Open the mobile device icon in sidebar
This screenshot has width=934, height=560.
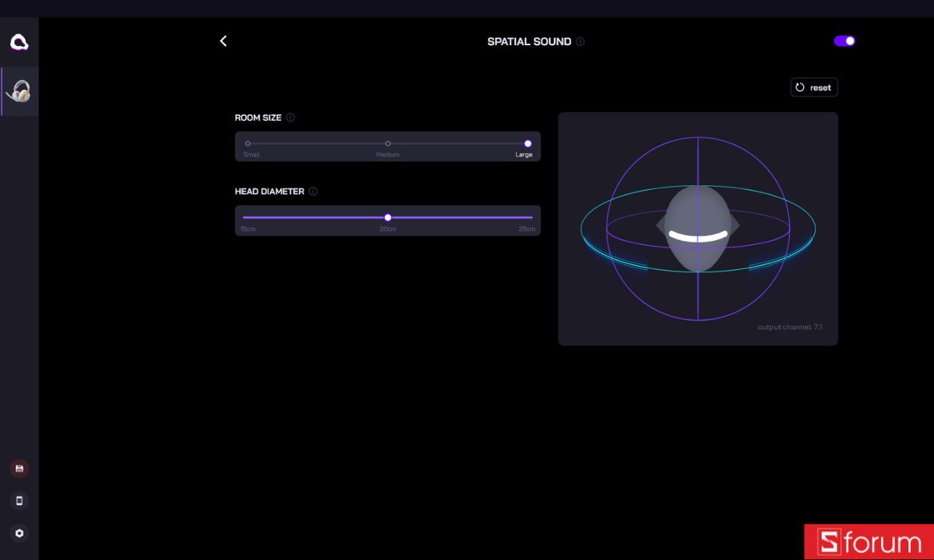pos(19,501)
